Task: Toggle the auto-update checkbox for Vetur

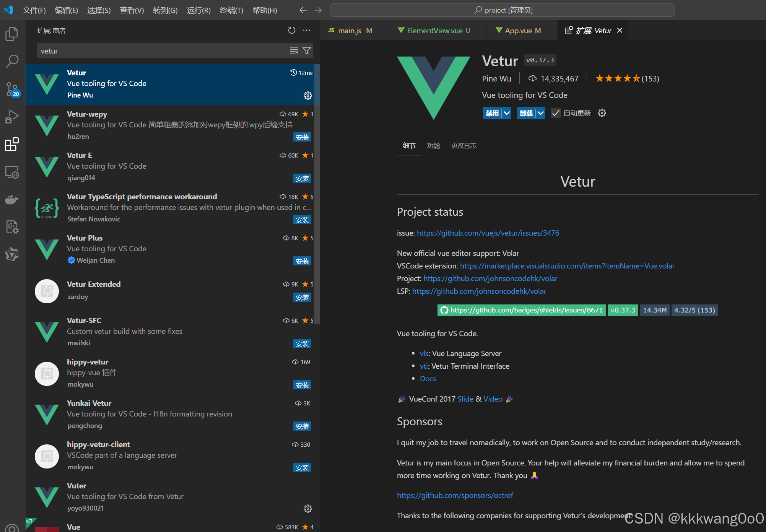Action: pyautogui.click(x=556, y=113)
